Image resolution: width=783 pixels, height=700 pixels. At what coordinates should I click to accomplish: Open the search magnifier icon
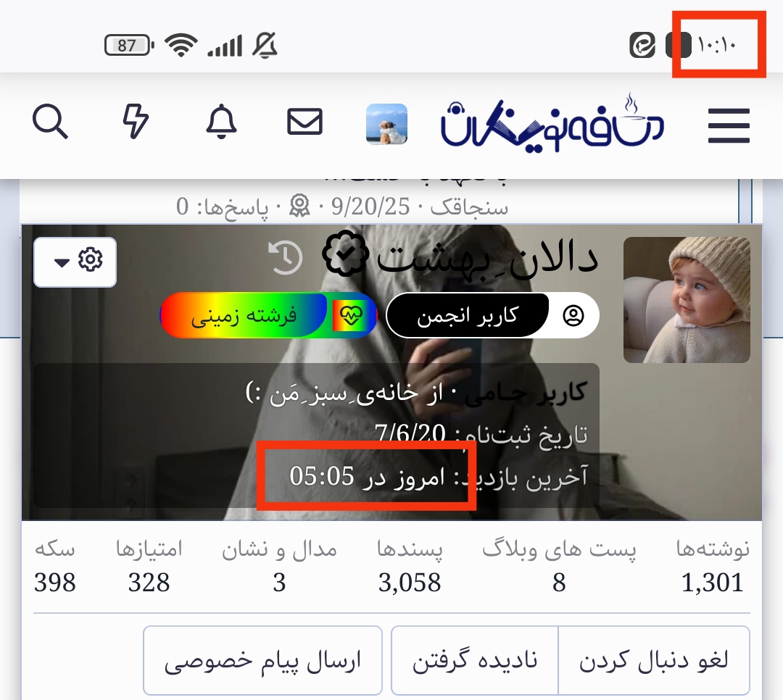point(50,122)
